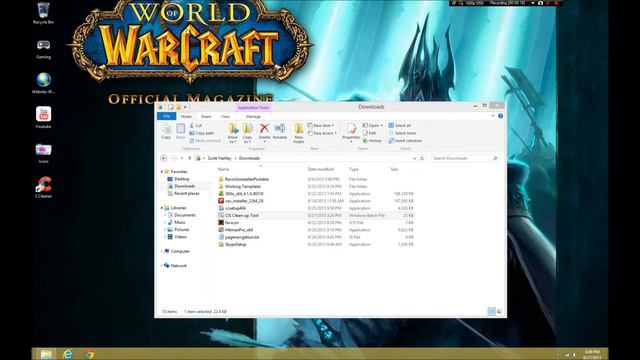
Task: Select the Pictures library
Action: point(182,230)
